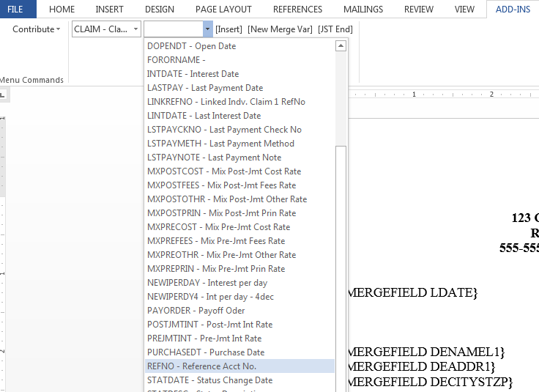
Task: Expand the Contribute menu dropdown
Action: click(x=36, y=29)
